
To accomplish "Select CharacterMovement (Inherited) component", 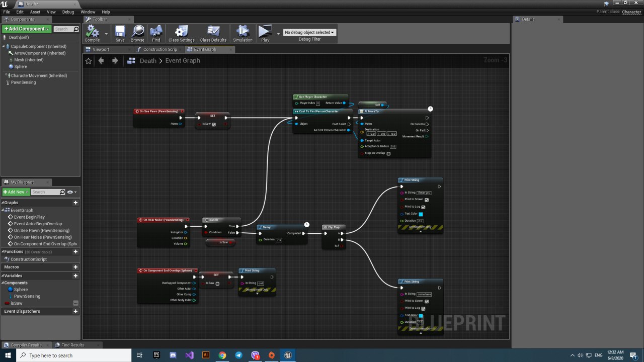I will point(39,75).
